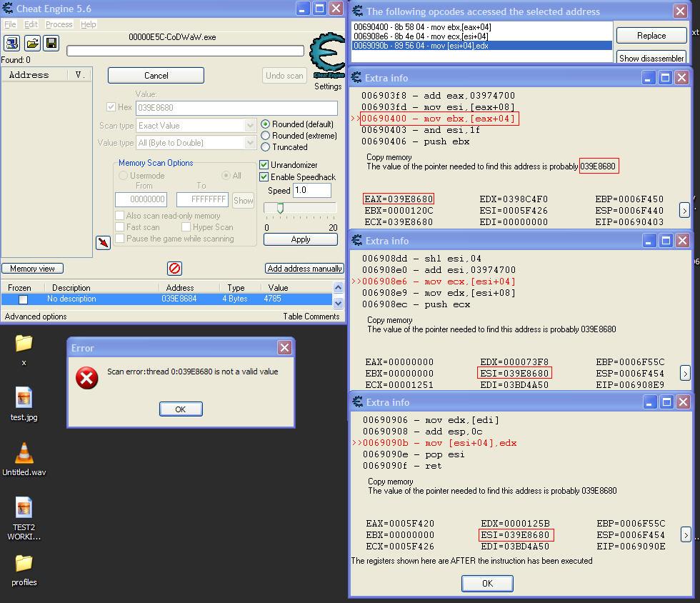
Task: Expand registers arrow in first Extra info
Action: coord(684,210)
